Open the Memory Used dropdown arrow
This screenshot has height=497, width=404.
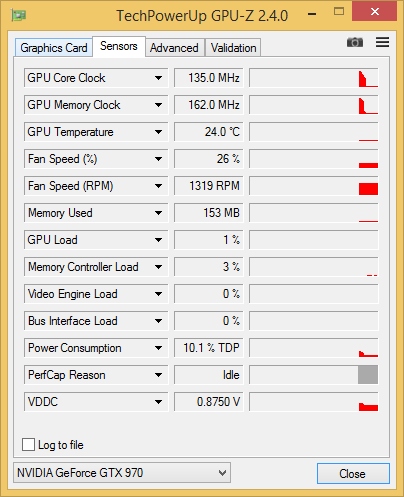tap(158, 213)
